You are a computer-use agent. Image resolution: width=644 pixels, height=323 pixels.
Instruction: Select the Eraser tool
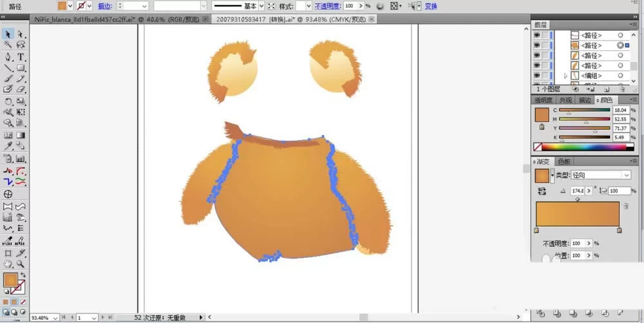click(21, 90)
